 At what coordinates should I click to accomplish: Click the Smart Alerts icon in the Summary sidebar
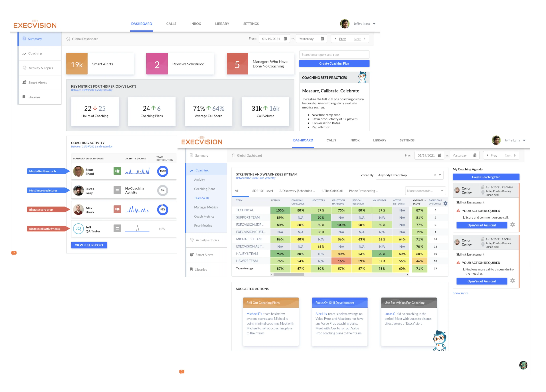24,83
